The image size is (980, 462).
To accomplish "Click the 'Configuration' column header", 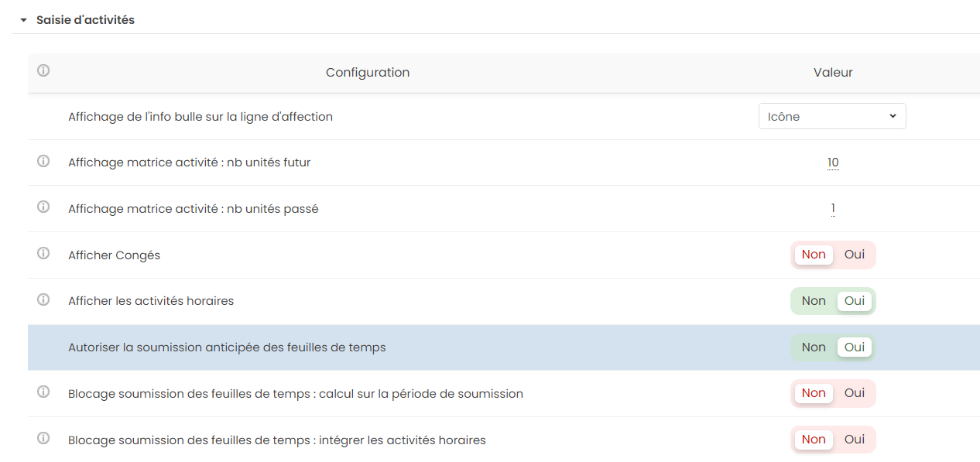I will [367, 73].
